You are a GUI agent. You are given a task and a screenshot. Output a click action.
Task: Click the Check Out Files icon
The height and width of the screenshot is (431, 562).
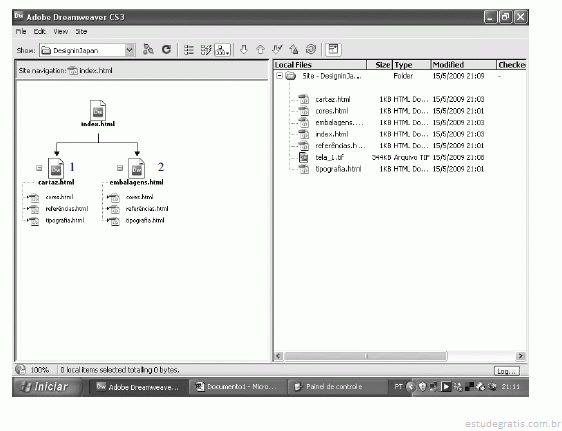[x=277, y=49]
